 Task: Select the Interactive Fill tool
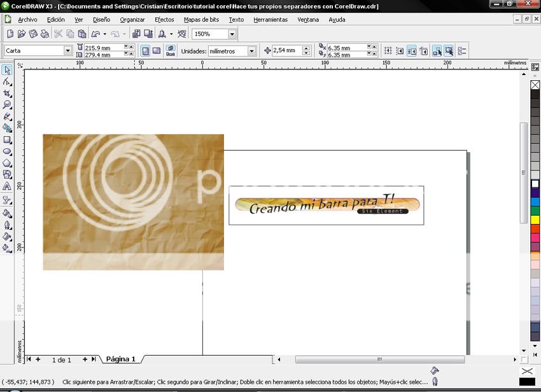[7, 248]
